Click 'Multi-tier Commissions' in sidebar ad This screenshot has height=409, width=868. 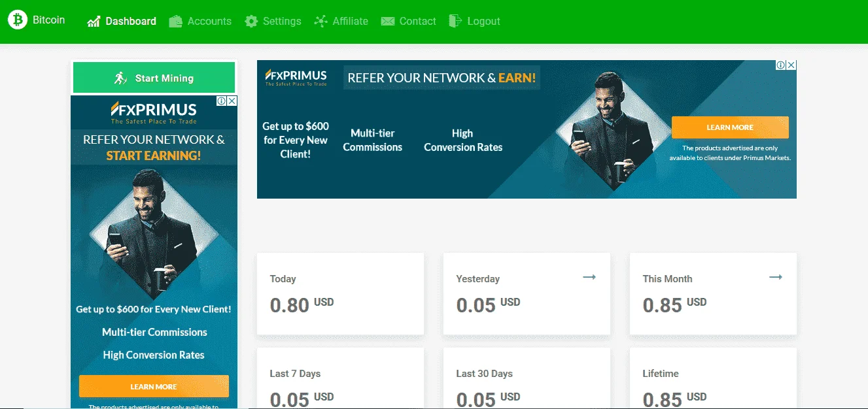click(154, 332)
